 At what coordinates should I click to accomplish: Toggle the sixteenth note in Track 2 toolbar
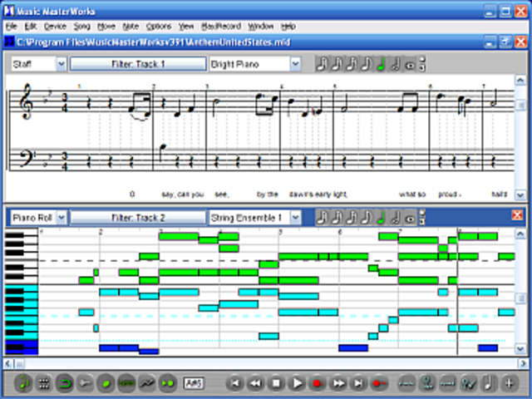[x=351, y=218]
